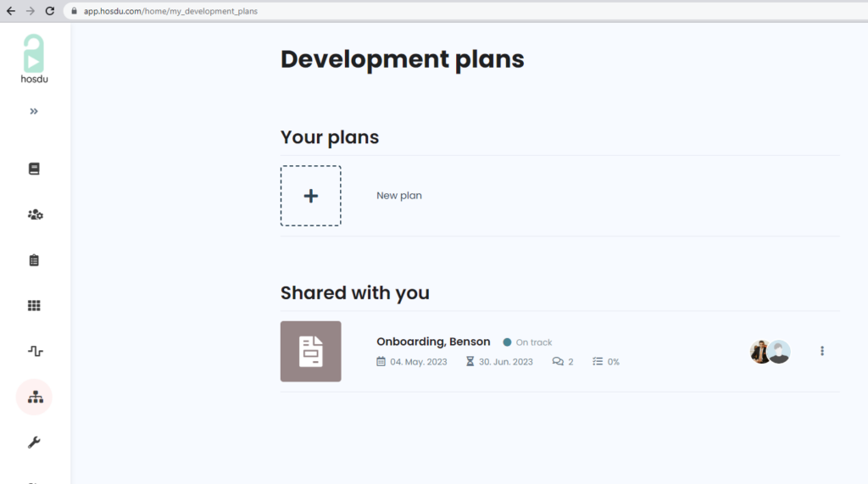
Task: Open the book icon in sidebar
Action: 34,169
